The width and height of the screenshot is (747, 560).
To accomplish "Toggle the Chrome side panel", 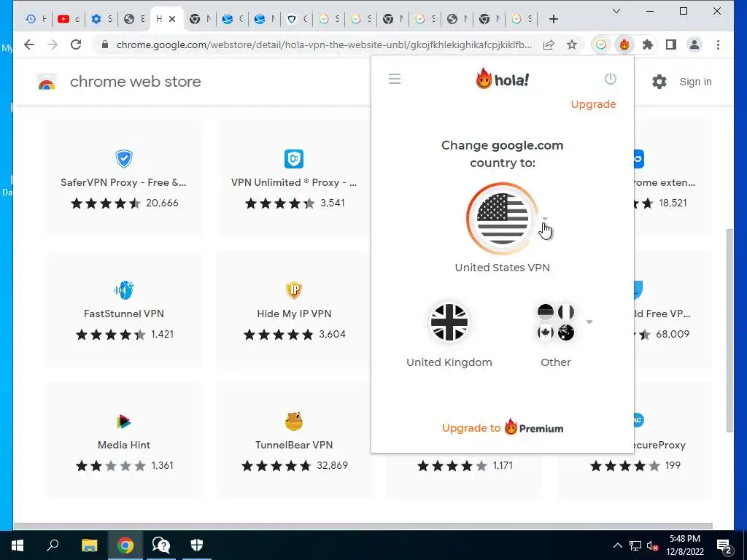I will (671, 44).
